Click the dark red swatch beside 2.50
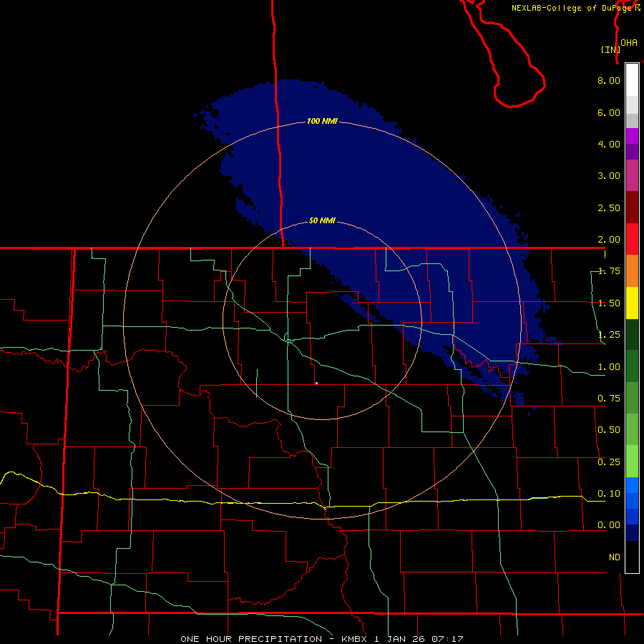The width and height of the screenshot is (644, 644). point(632,208)
